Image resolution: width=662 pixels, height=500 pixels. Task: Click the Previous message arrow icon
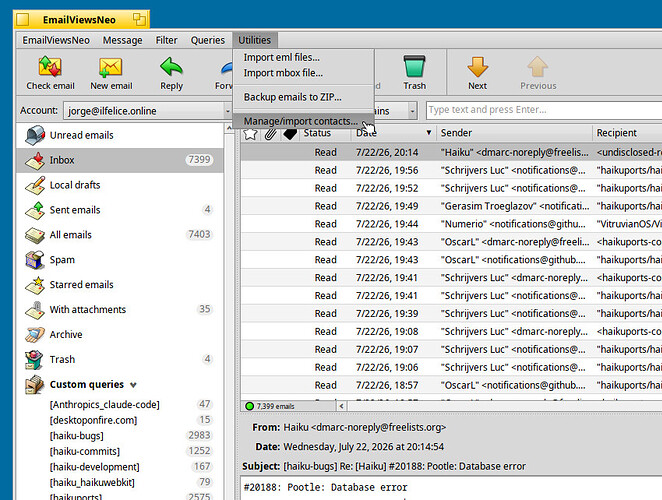[x=537, y=67]
